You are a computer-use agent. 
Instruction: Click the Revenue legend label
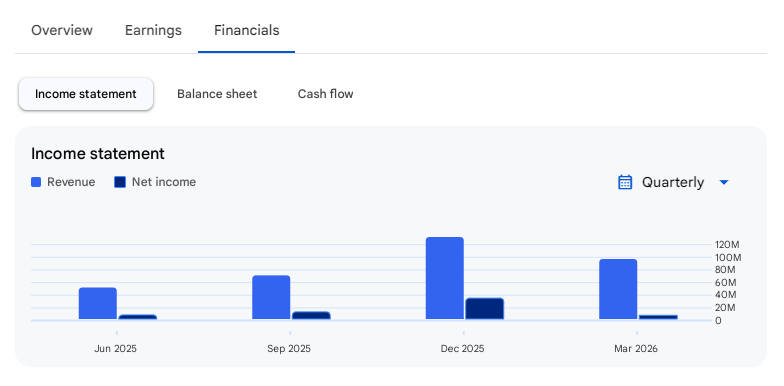pyautogui.click(x=71, y=182)
